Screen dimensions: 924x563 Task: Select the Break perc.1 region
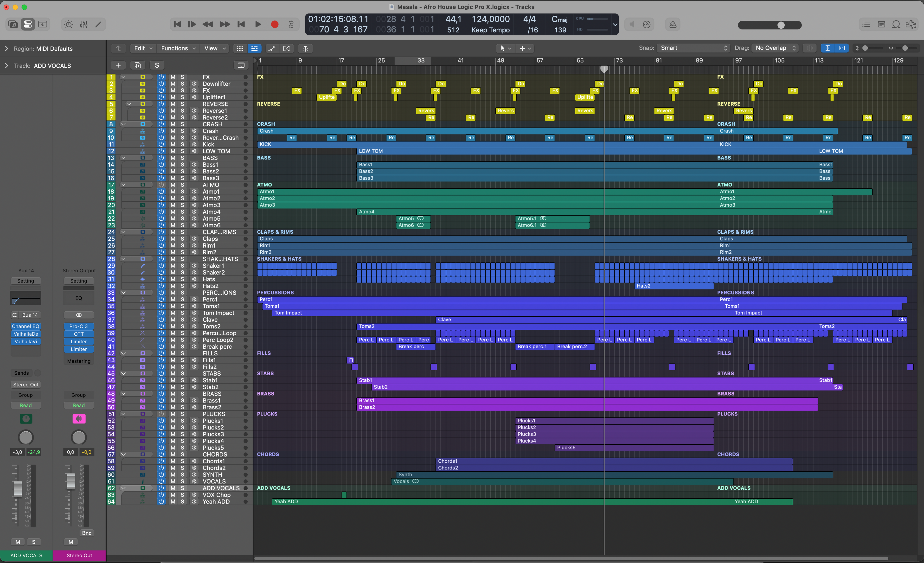click(535, 346)
